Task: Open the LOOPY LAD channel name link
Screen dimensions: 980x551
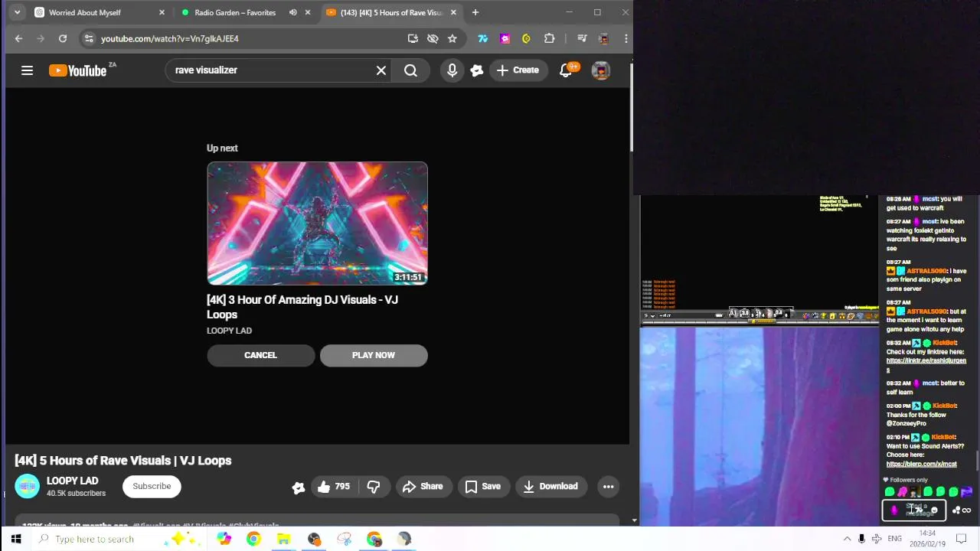Action: 73,481
